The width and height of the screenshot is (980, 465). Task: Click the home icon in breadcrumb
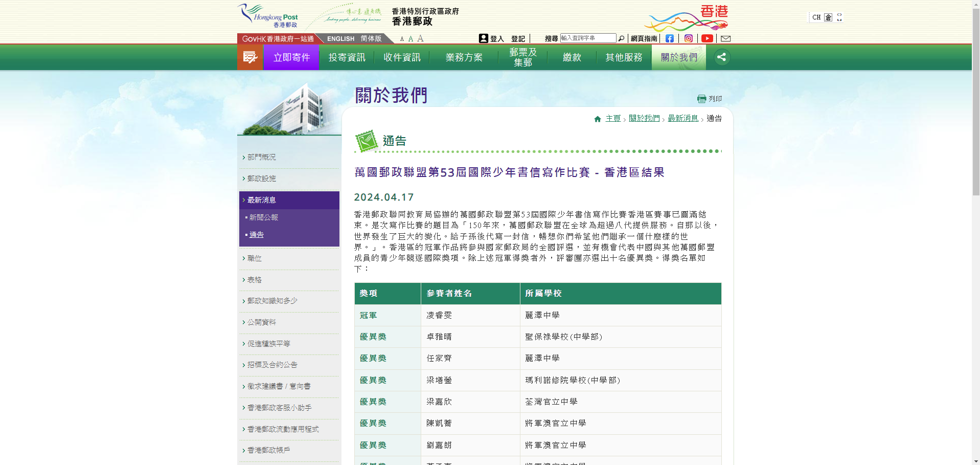(597, 119)
